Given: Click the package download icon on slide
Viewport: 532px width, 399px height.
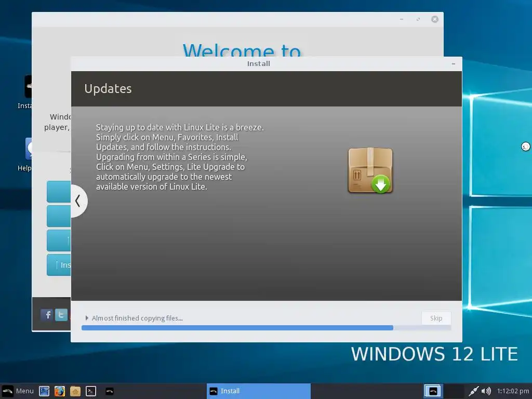Looking at the screenshot, I should (370, 170).
